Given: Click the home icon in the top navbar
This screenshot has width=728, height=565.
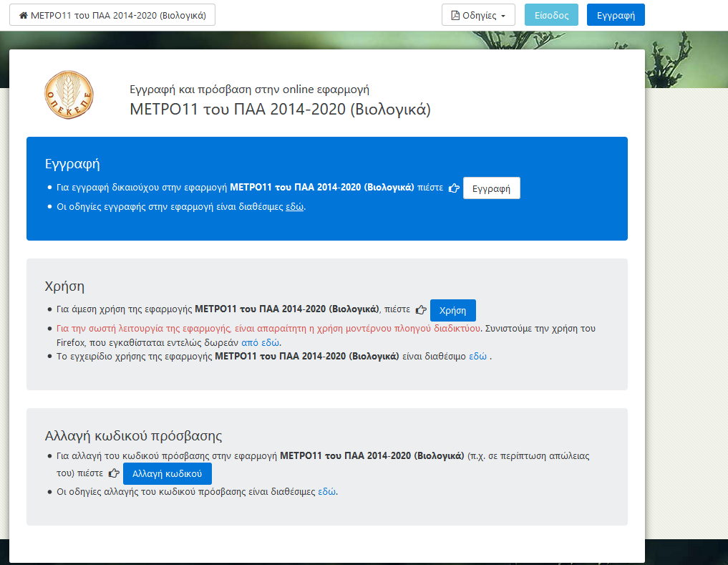Looking at the screenshot, I should [x=23, y=15].
